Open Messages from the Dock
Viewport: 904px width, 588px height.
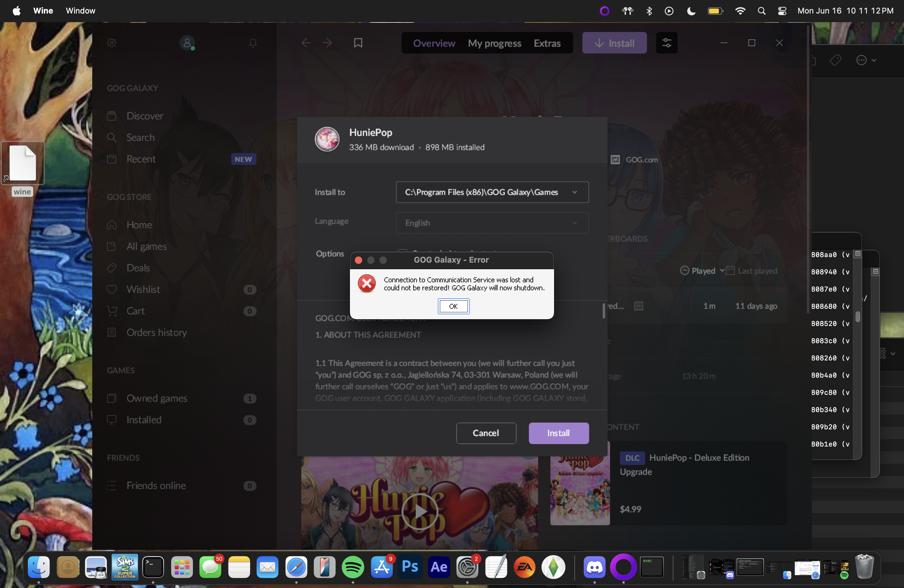[210, 567]
